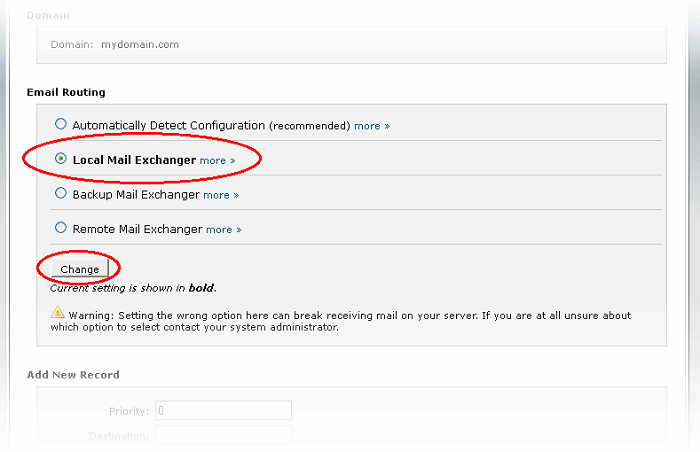This screenshot has width=700, height=452.
Task: Show 'more »' details for Backup Mail Exchanger
Action: pos(221,195)
